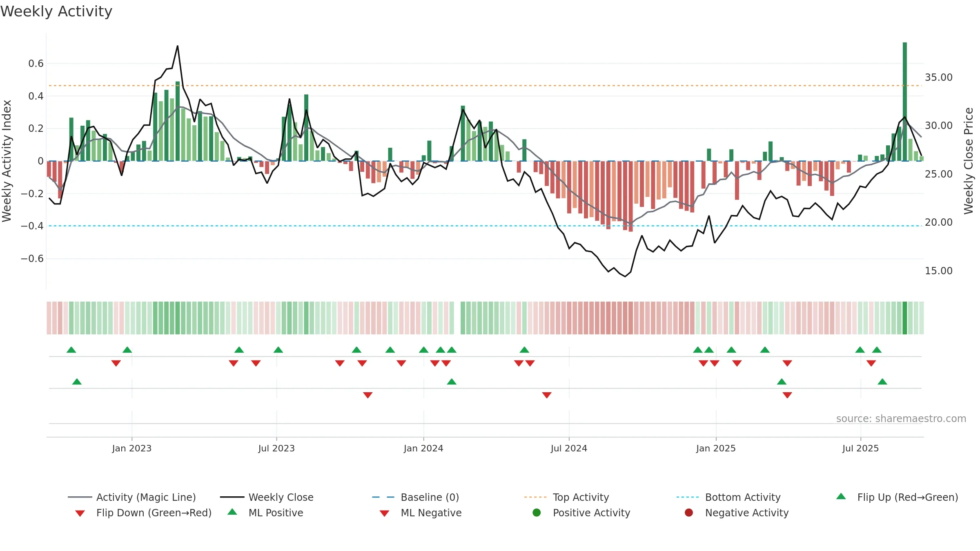Toggle the Activity (Magic Line) legend entry

(132, 497)
